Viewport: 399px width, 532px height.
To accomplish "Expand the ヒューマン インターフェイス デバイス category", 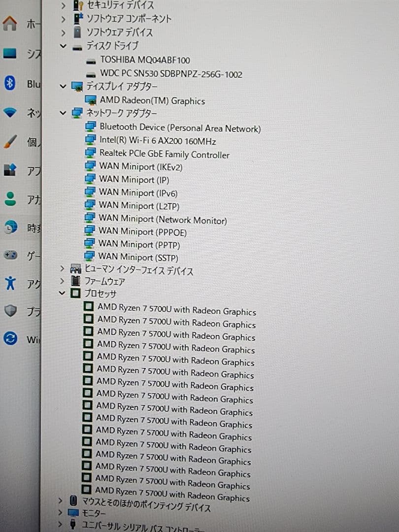I will pos(62,268).
